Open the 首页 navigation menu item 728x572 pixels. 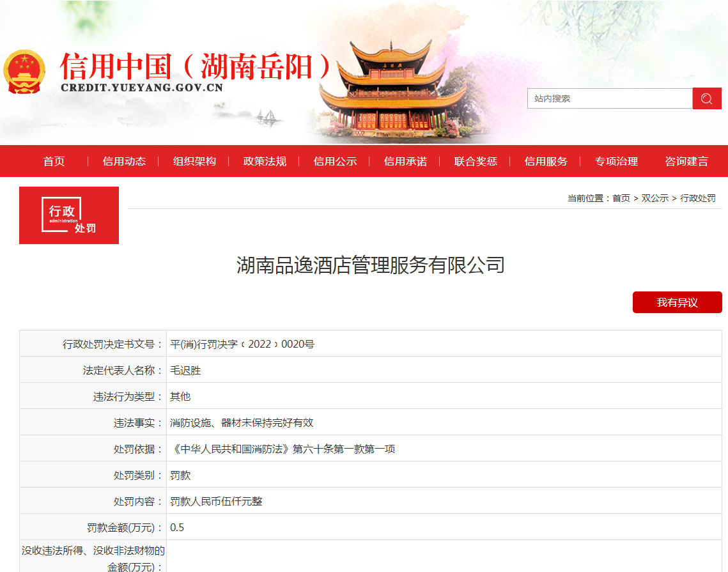pos(53,162)
